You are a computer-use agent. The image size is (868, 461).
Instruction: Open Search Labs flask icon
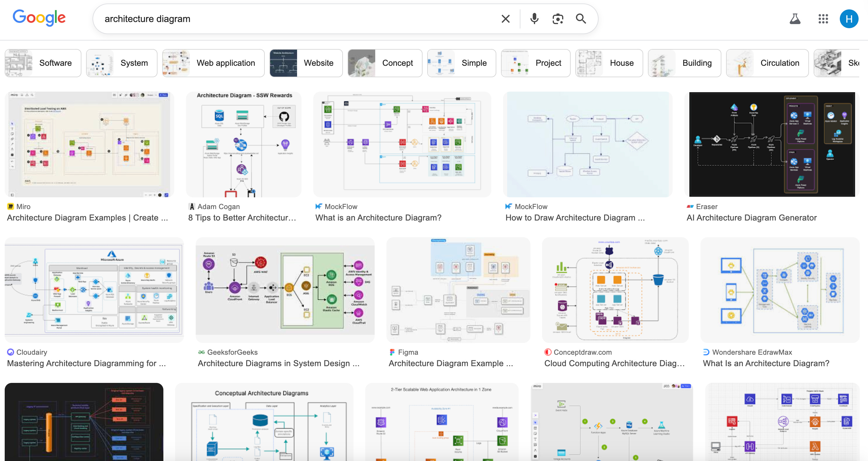795,19
